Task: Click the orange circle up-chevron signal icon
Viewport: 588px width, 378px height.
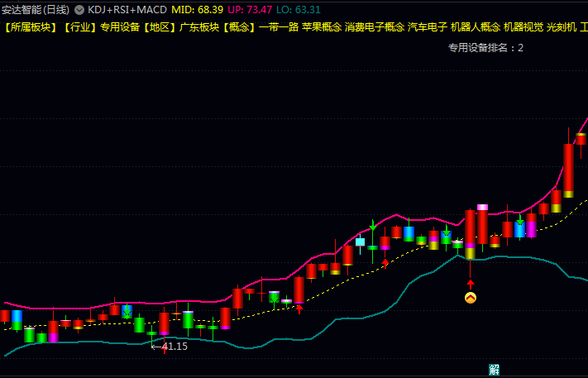Action: pyautogui.click(x=471, y=298)
